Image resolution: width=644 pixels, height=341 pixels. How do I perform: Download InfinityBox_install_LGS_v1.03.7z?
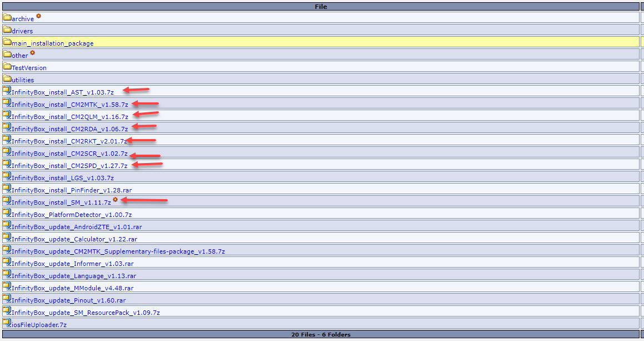click(x=62, y=177)
